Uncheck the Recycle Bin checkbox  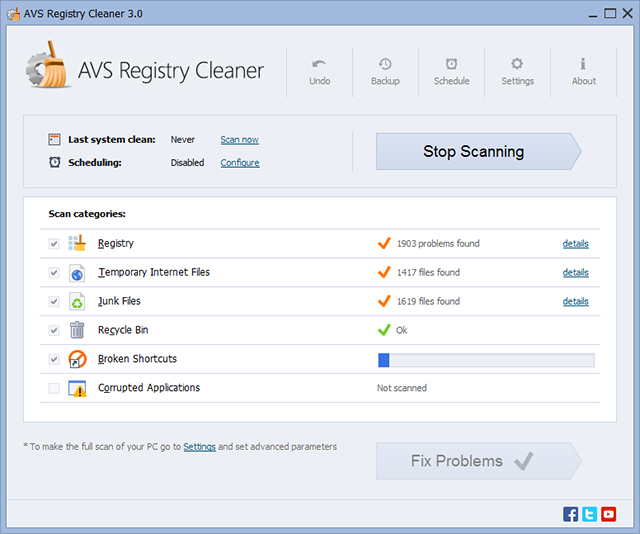pyautogui.click(x=54, y=330)
